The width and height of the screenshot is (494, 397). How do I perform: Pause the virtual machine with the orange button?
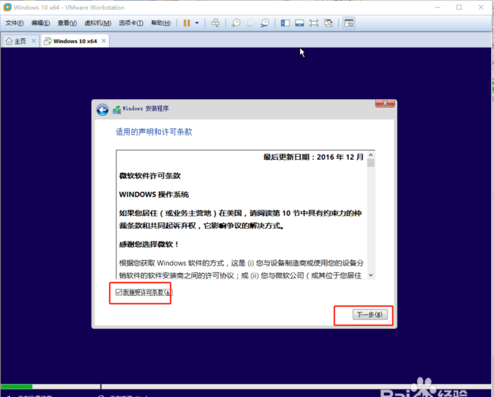pos(187,23)
